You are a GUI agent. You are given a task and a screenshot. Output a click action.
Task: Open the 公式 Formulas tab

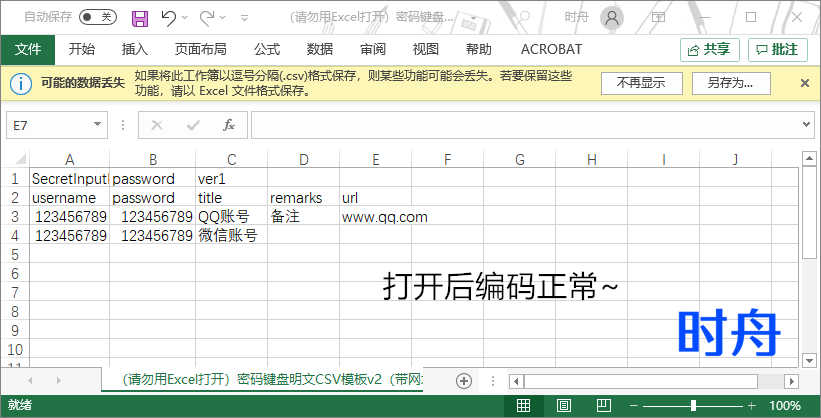(267, 49)
